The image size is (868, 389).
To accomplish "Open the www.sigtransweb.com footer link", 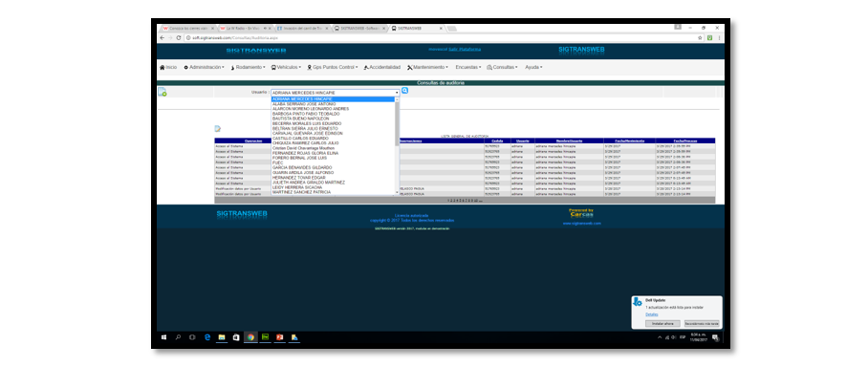I will pos(582,224).
